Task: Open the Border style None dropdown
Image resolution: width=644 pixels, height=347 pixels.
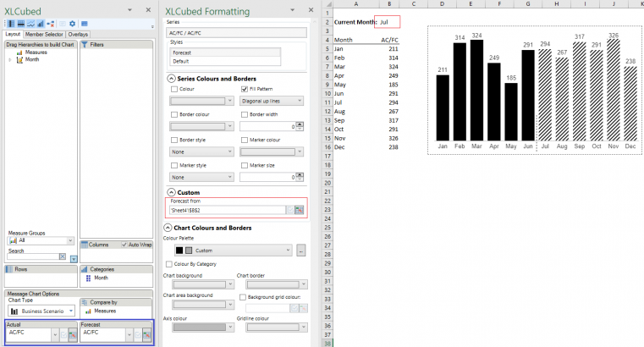Action: tap(201, 152)
